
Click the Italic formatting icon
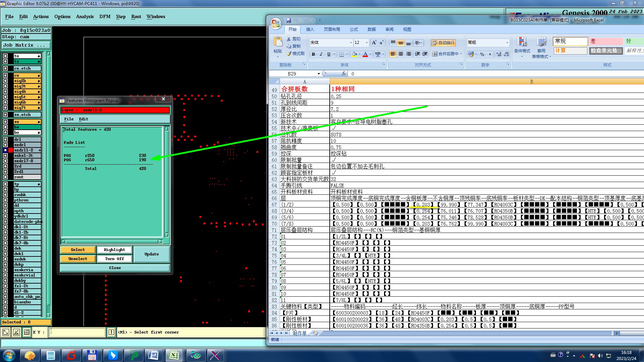click(x=321, y=54)
